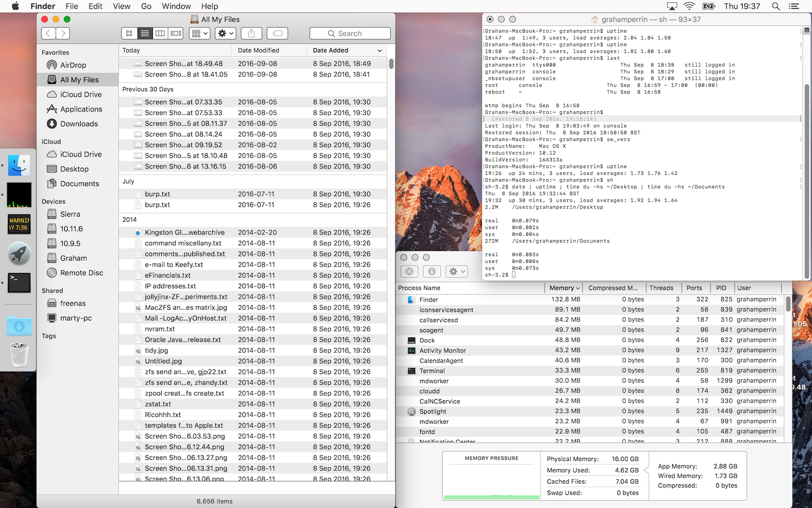
Task: Connect to the marty-pc shared computer
Action: pos(78,318)
